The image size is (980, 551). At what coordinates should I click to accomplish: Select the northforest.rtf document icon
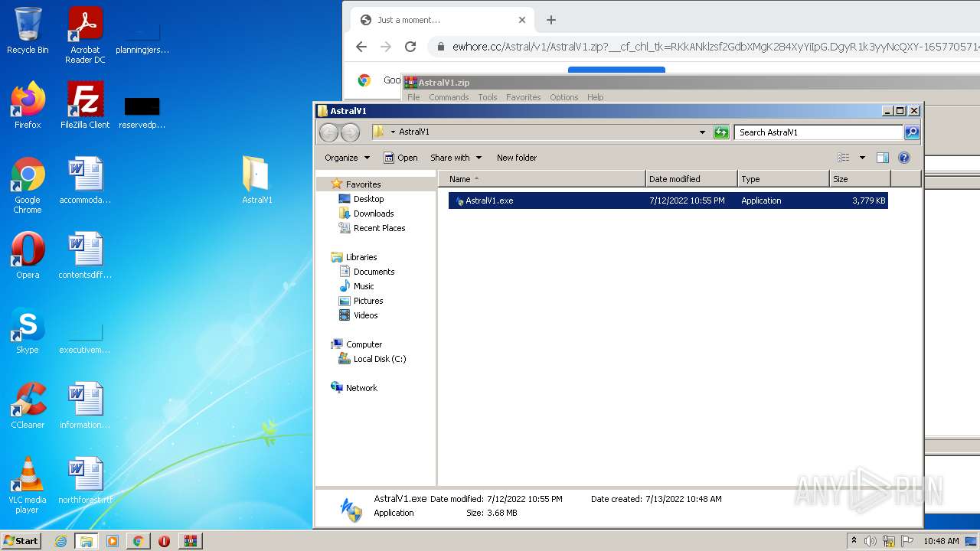tap(85, 481)
